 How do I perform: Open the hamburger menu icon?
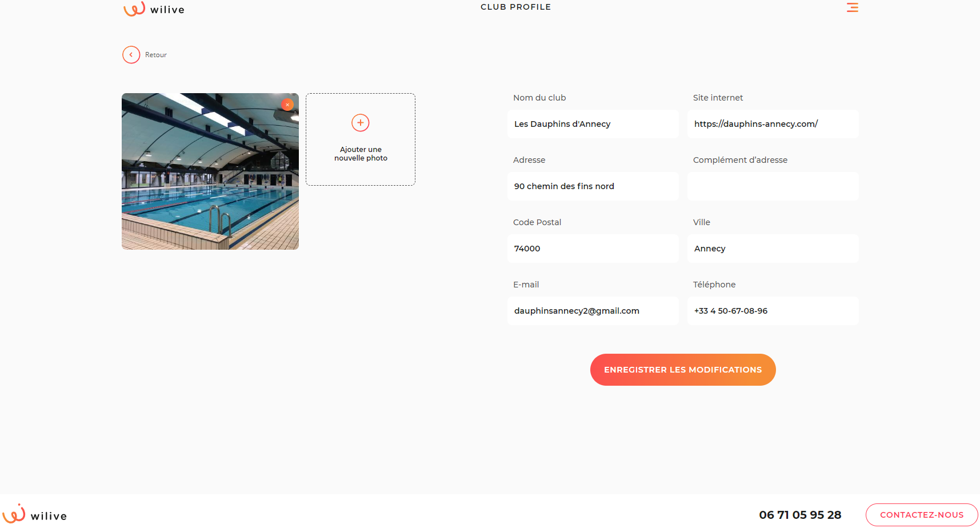(852, 7)
